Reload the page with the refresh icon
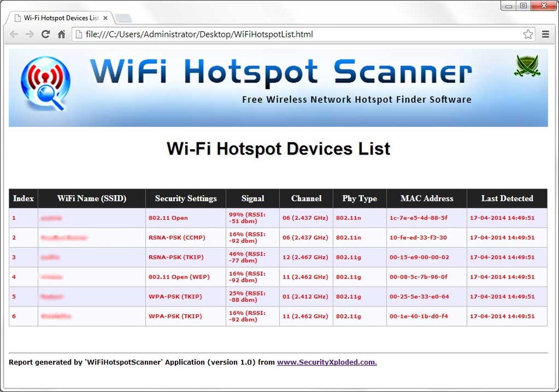 click(x=45, y=34)
